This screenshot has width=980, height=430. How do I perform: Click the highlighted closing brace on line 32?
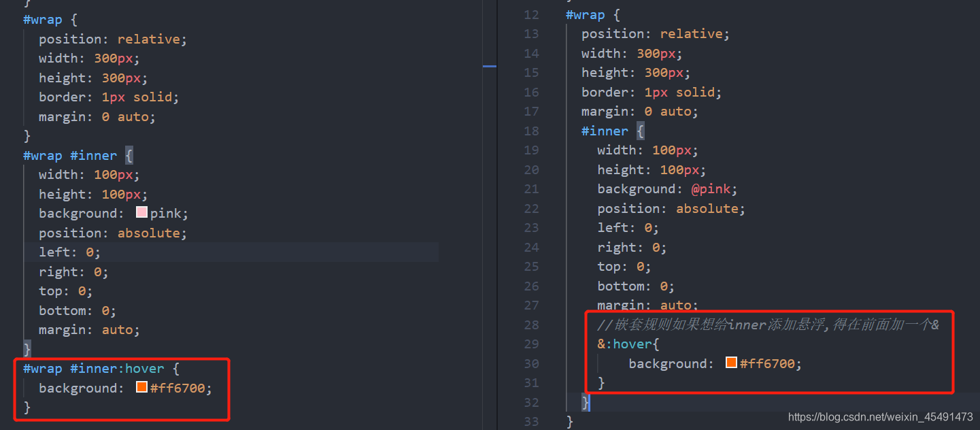point(586,402)
